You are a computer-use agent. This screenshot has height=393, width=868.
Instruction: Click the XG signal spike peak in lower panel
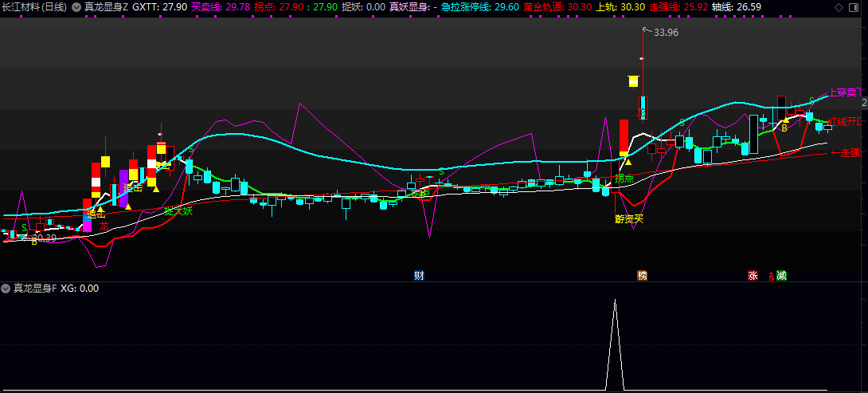tap(615, 301)
